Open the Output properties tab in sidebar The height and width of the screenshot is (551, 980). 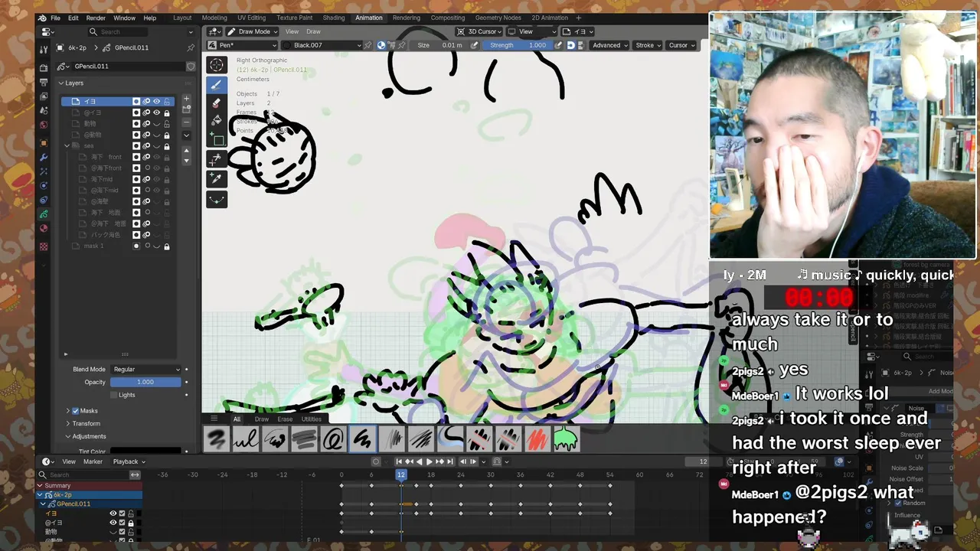tap(44, 83)
